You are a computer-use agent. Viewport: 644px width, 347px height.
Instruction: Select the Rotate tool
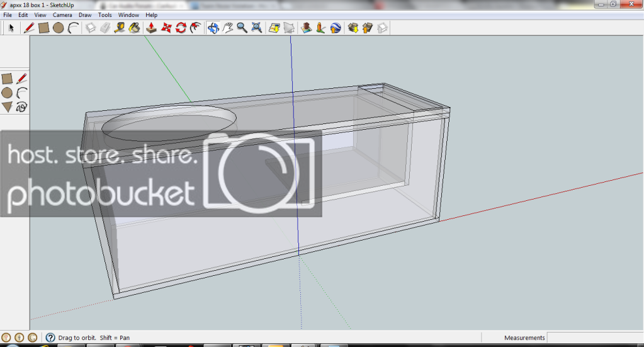click(x=181, y=28)
